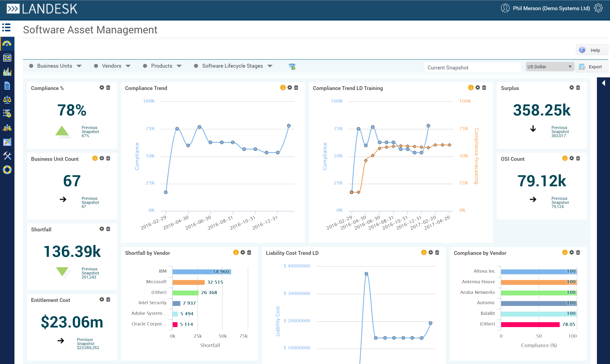Toggle the Vendors filter radio dot
The image size is (610, 364).
pyautogui.click(x=96, y=66)
